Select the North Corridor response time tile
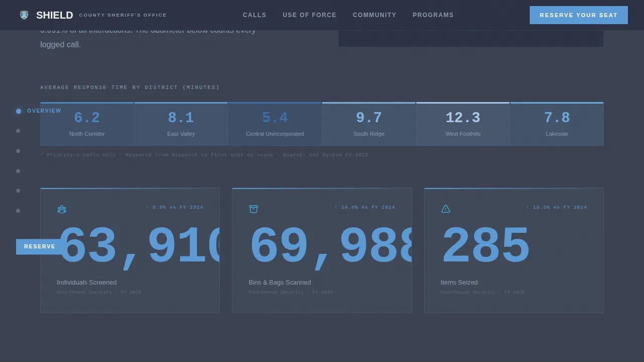The image size is (644, 362). click(x=87, y=124)
